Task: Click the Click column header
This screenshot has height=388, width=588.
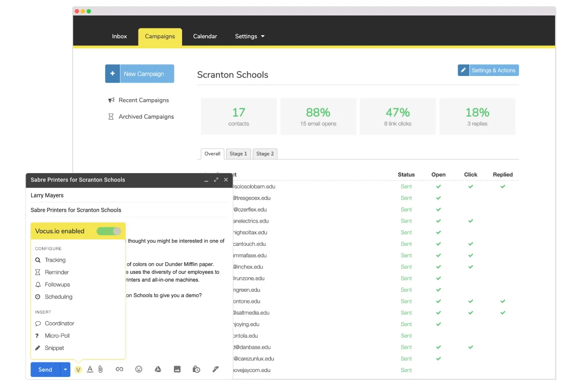Action: coord(470,175)
